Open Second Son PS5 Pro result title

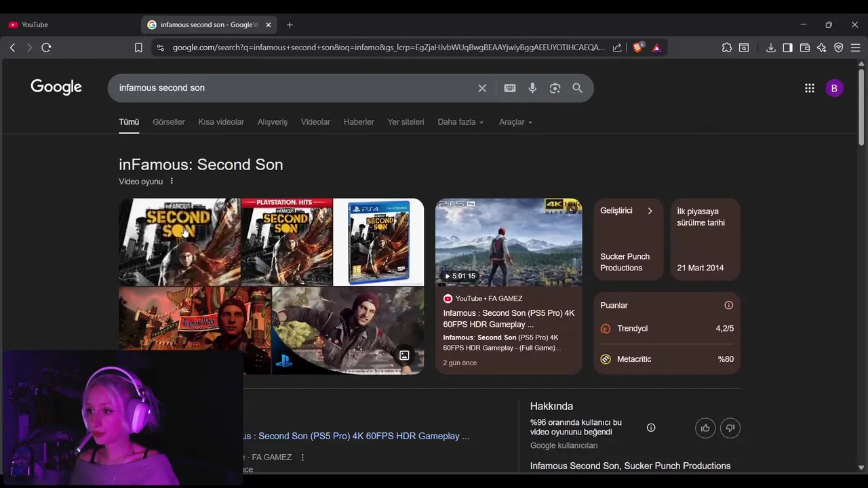(x=357, y=436)
